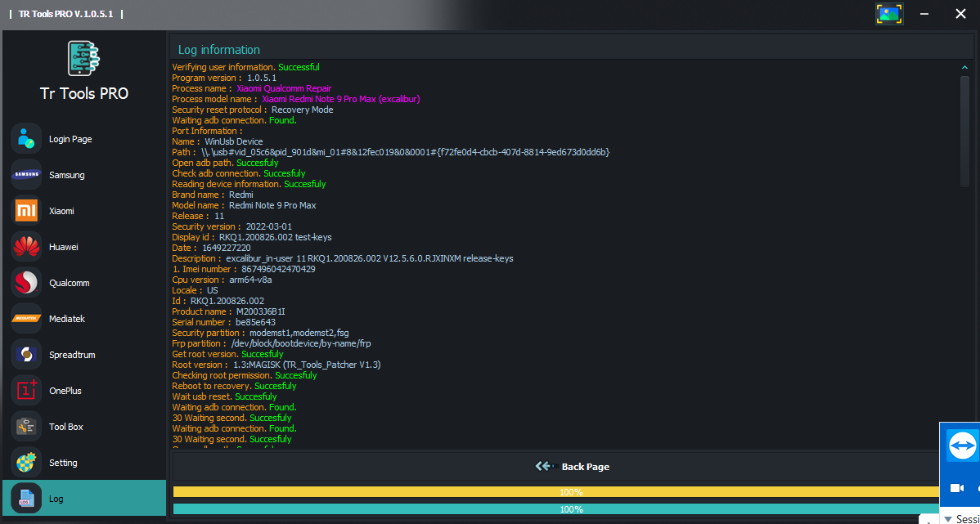Click the Log information header

click(218, 50)
